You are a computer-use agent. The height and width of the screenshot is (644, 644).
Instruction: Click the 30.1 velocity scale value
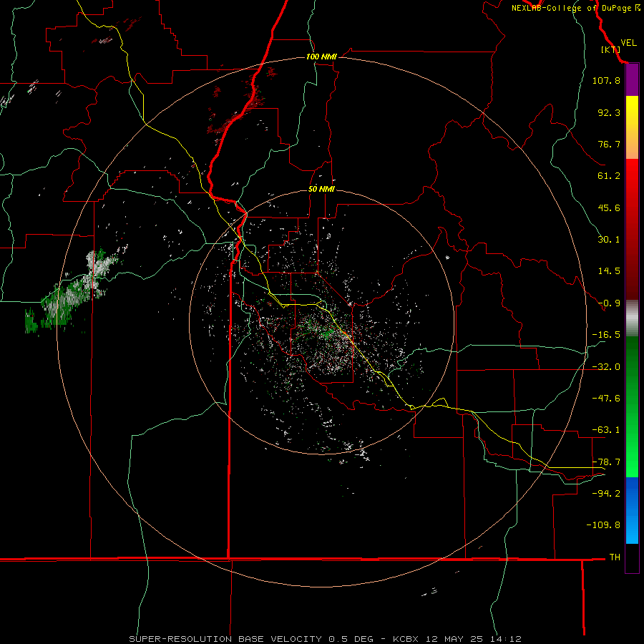[x=609, y=240]
